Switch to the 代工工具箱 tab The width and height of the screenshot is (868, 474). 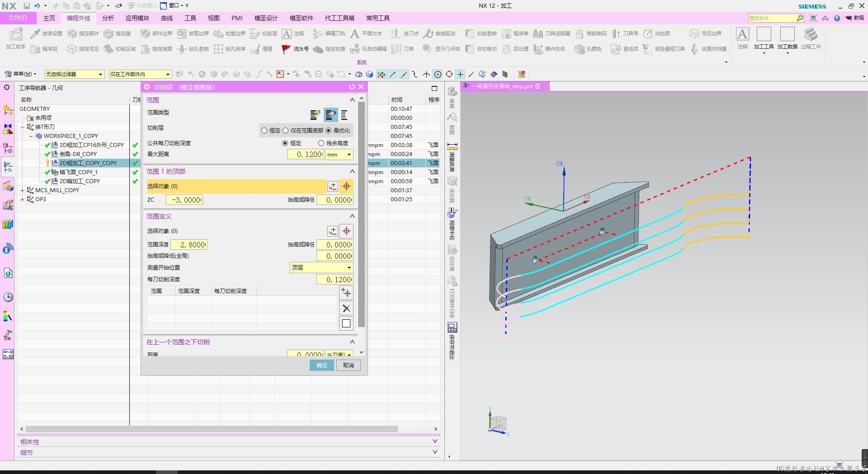[340, 18]
